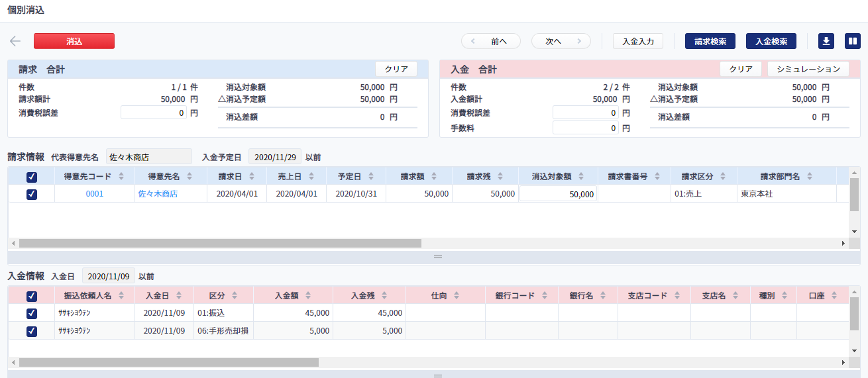Select the 06:手形売却損 cell

[x=223, y=331]
